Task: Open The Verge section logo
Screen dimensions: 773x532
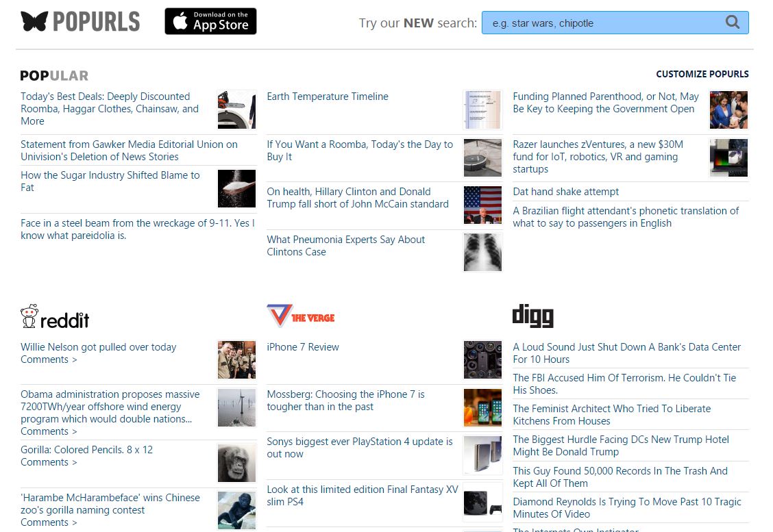Action: [x=301, y=316]
